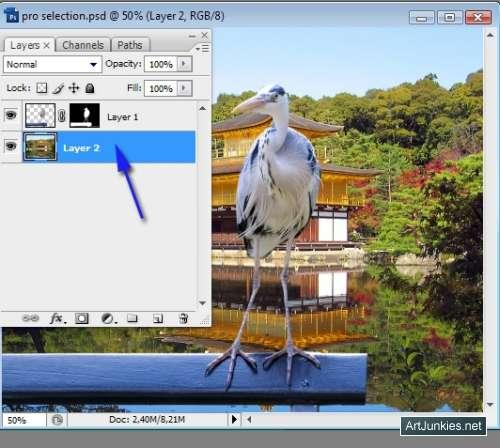The height and width of the screenshot is (448, 500).
Task: Click layers list scroll up arrow
Action: click(202, 108)
